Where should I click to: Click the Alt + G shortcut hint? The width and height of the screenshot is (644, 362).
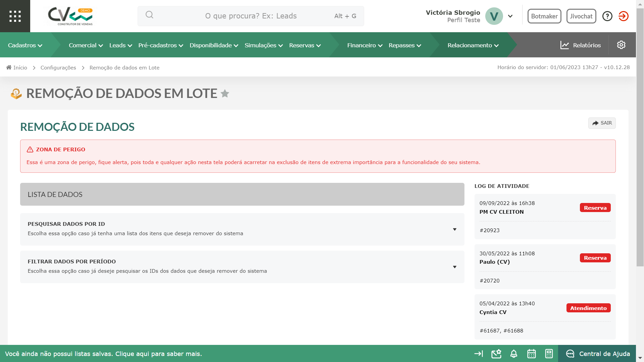pos(345,16)
